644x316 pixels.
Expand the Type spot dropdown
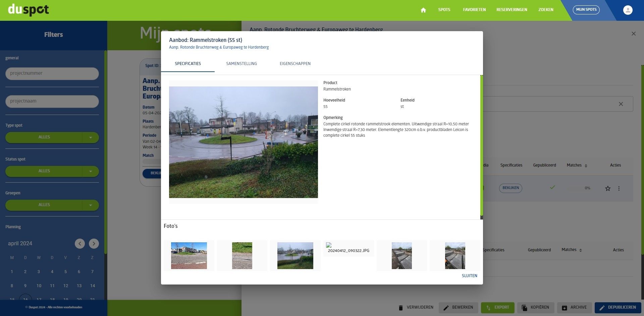90,137
